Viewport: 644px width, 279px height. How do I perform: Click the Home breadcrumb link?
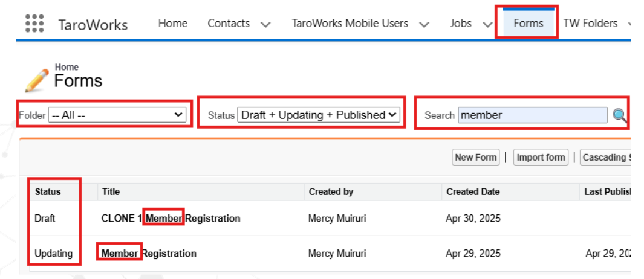coord(67,67)
